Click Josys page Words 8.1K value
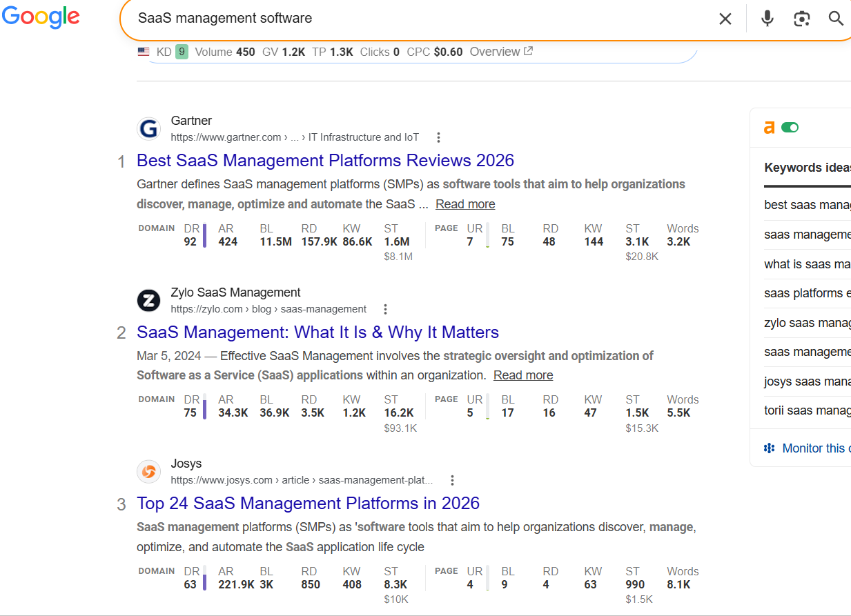This screenshot has height=616, width=851. 678,585
